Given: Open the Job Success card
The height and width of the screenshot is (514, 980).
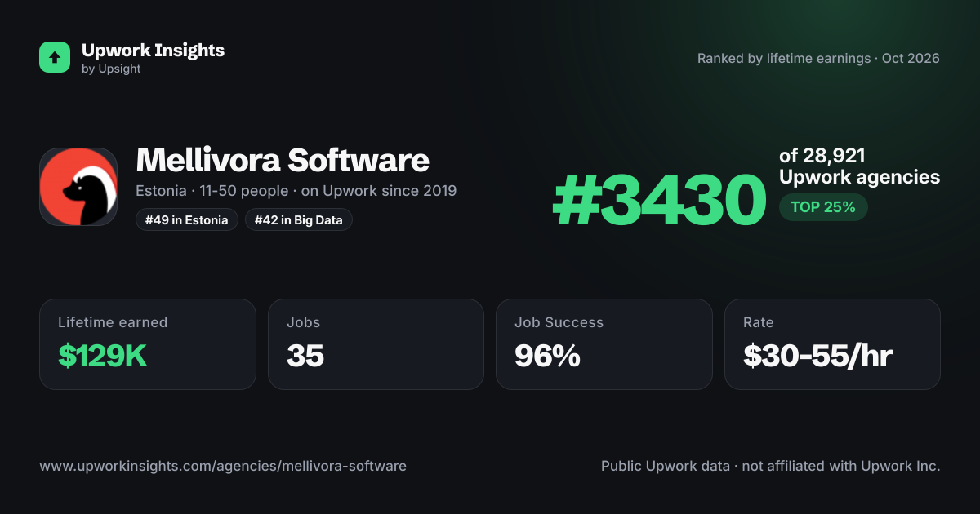Looking at the screenshot, I should tap(604, 344).
